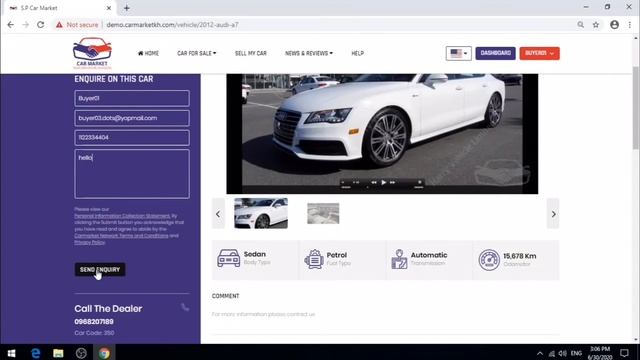The height and width of the screenshot is (360, 640).
Task: Show previous gallery thumbnails
Action: coord(218,214)
